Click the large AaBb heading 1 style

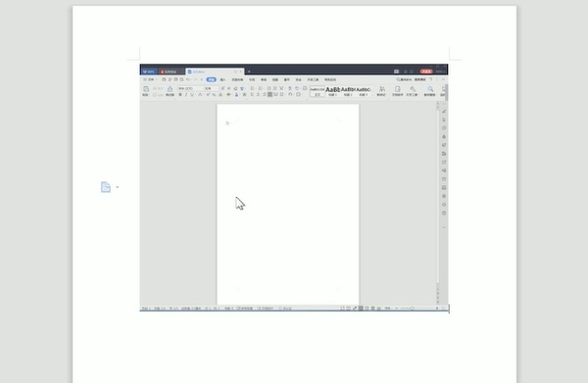pos(332,89)
